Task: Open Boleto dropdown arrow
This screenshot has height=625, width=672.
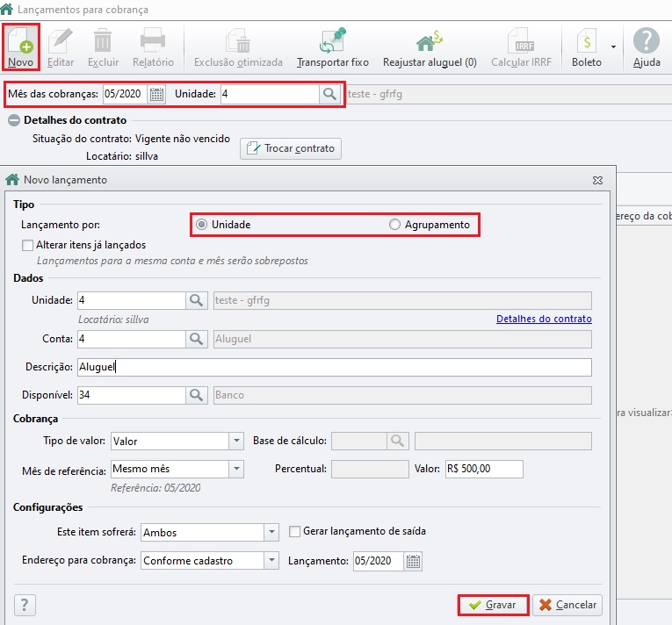Action: tap(613, 47)
